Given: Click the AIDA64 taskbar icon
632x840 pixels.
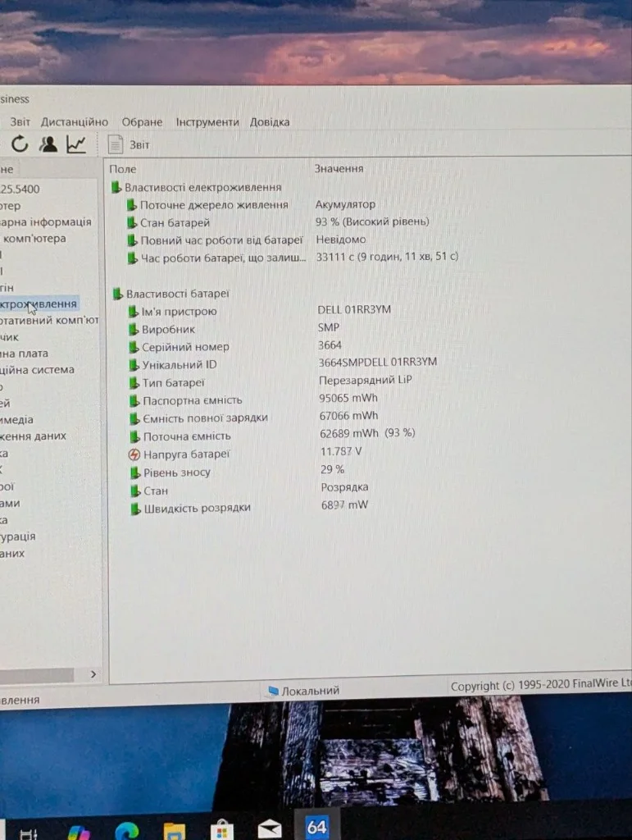Looking at the screenshot, I should coord(316,827).
